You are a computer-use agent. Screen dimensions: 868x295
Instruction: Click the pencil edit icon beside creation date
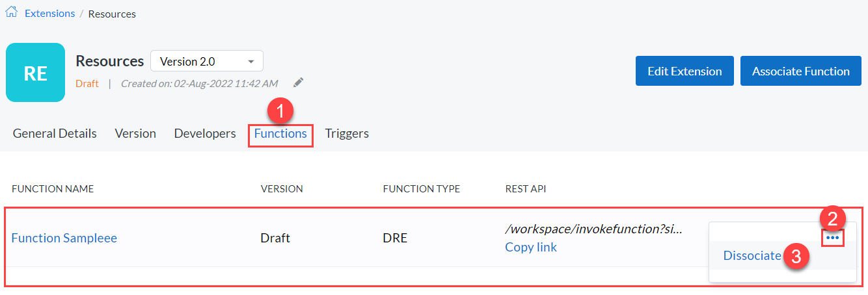298,83
